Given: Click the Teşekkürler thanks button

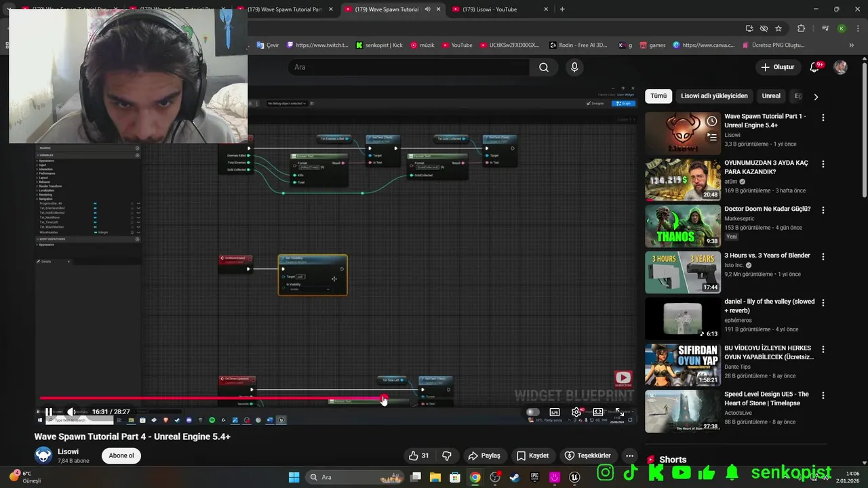Looking at the screenshot, I should [x=588, y=455].
